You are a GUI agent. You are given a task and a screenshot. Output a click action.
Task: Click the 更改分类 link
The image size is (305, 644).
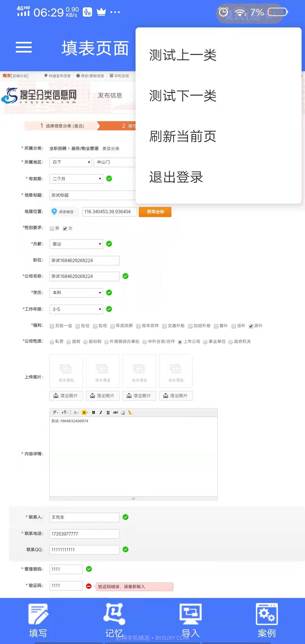click(x=111, y=149)
